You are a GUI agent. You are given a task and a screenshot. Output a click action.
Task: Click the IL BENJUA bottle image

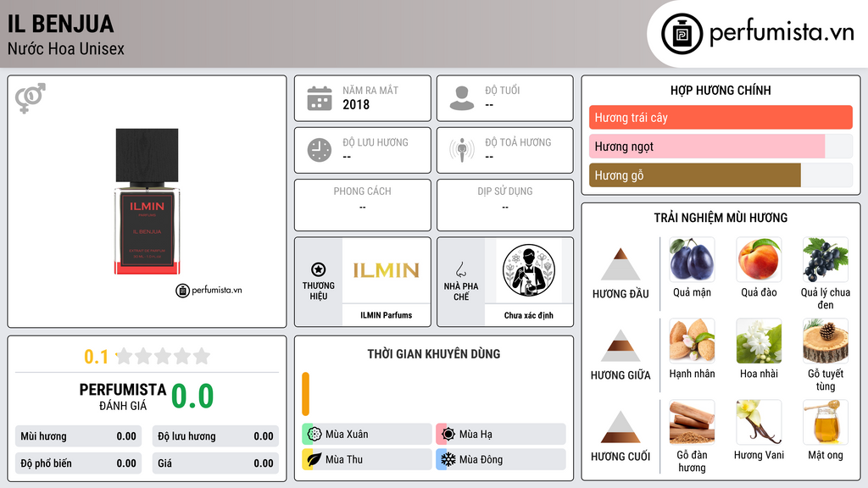[x=147, y=202]
